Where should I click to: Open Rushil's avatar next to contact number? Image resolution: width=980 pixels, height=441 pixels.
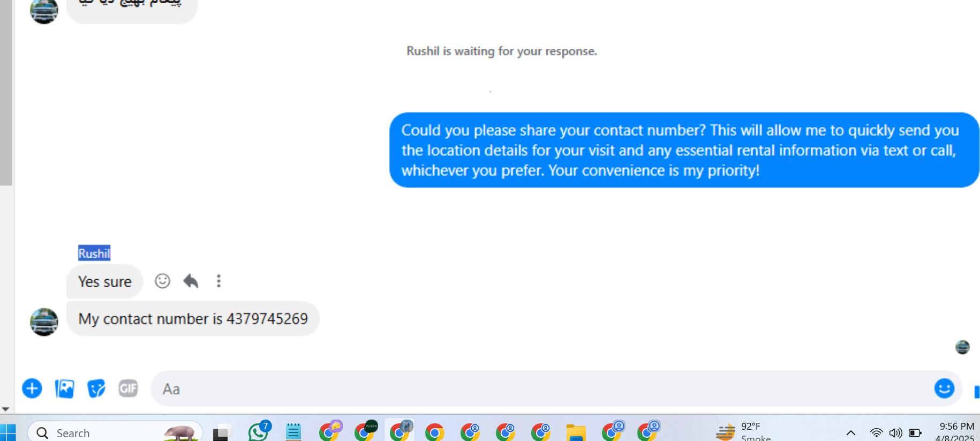(44, 322)
